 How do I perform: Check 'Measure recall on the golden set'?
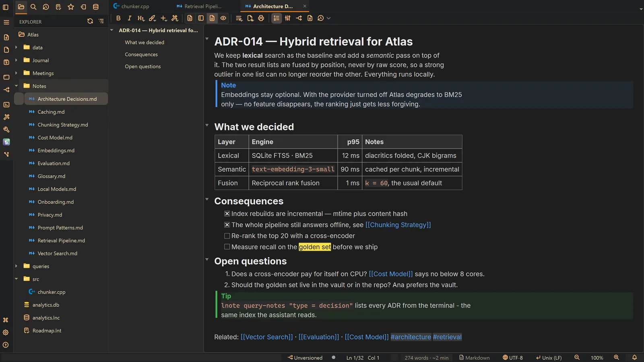point(227,247)
